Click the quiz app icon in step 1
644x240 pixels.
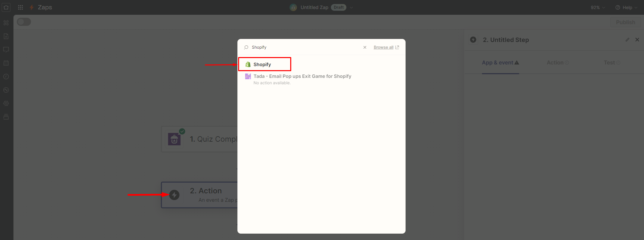(175, 139)
